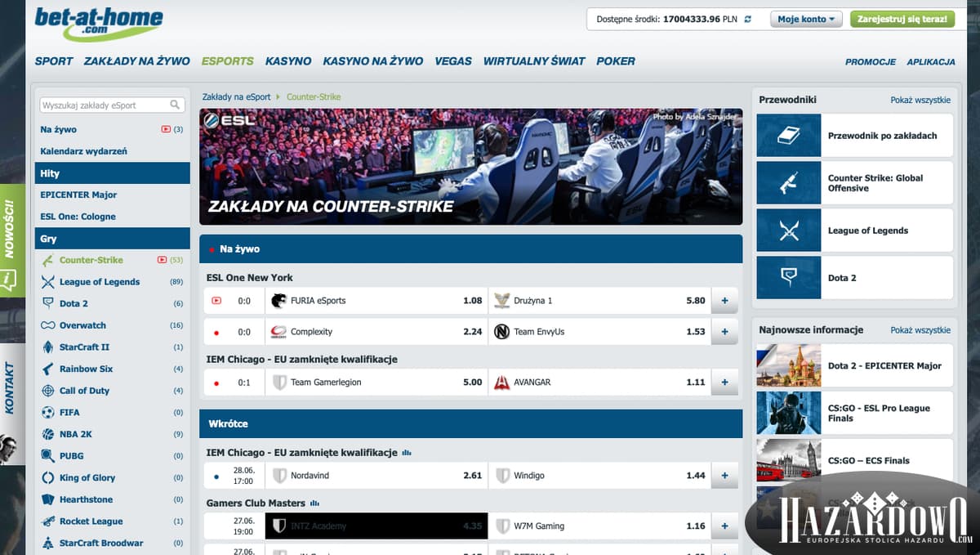Open the VEGAS menu item
The width and height of the screenshot is (980, 555).
[x=453, y=61]
